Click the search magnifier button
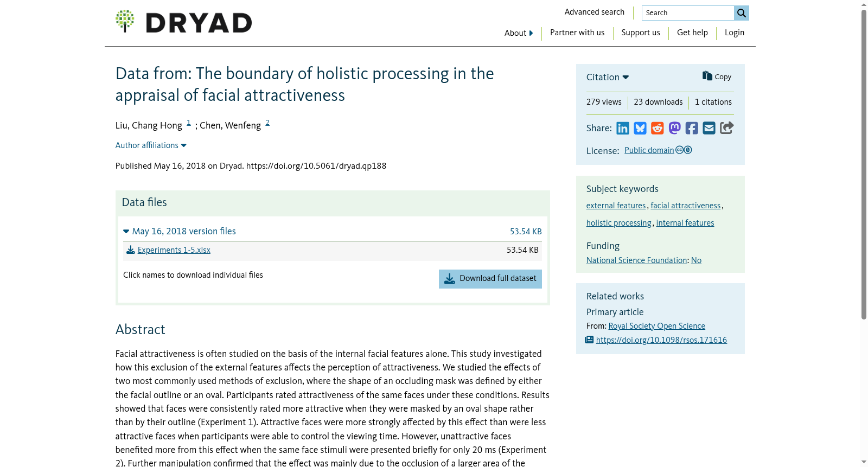 click(x=742, y=13)
